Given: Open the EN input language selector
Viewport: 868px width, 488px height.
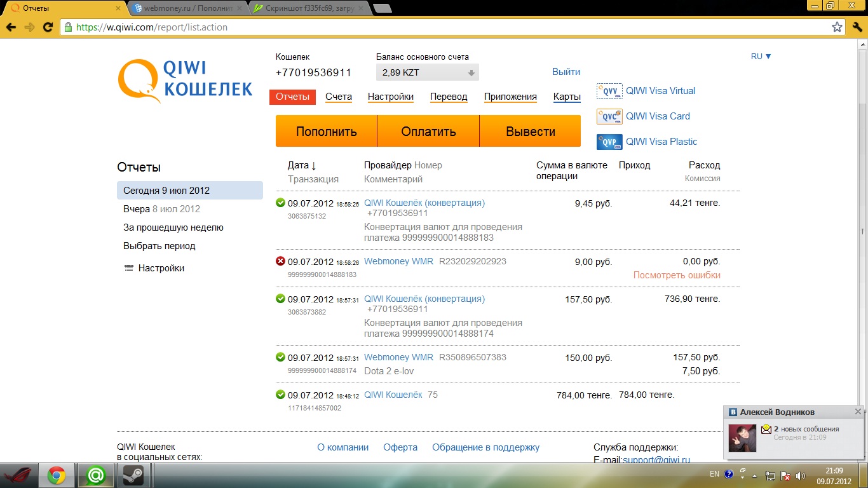Looking at the screenshot, I should click(x=714, y=474).
